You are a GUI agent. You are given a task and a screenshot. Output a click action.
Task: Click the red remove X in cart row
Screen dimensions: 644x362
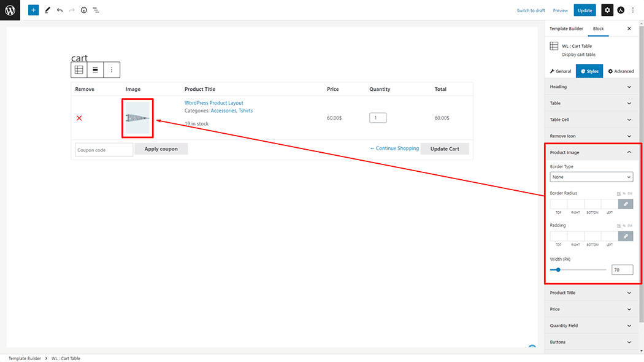[79, 118]
